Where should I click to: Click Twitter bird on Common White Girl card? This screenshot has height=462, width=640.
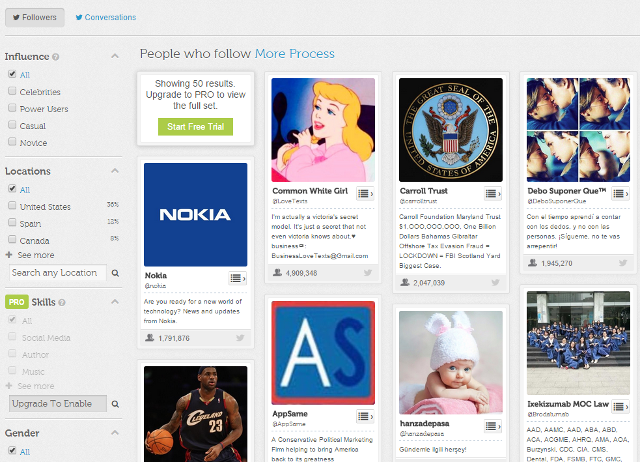368,272
